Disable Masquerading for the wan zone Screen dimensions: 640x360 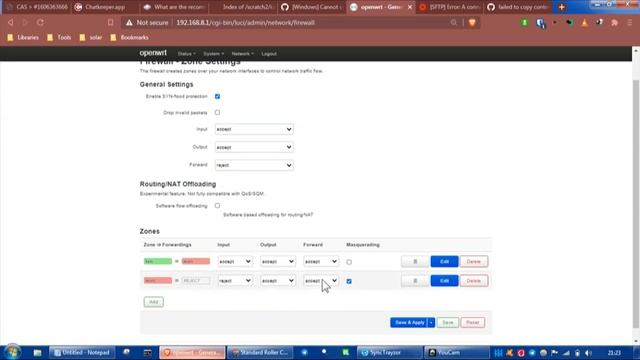click(x=349, y=281)
